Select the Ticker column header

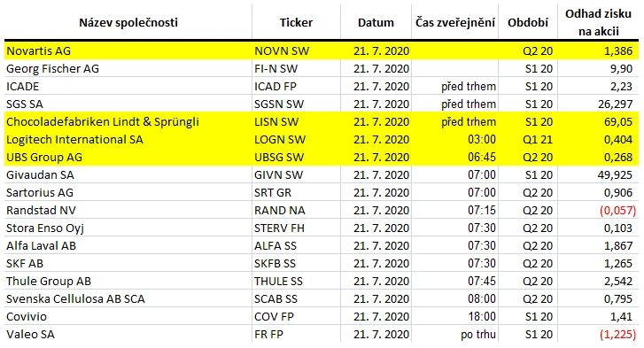coord(296,22)
